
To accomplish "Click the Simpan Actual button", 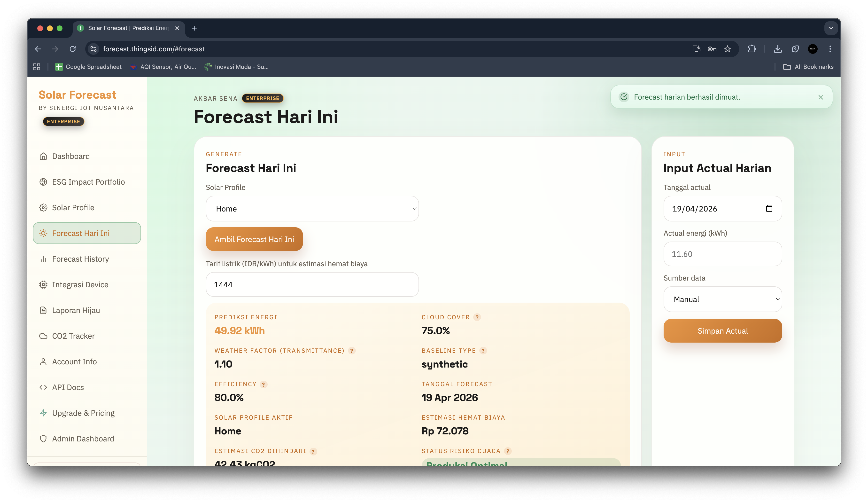I will 722,331.
